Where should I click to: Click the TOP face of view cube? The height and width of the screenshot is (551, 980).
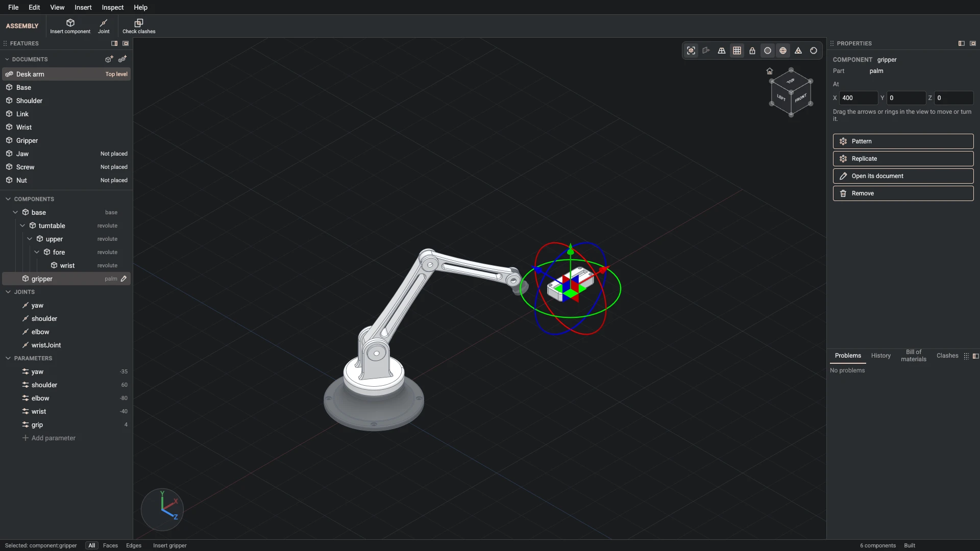point(791,81)
